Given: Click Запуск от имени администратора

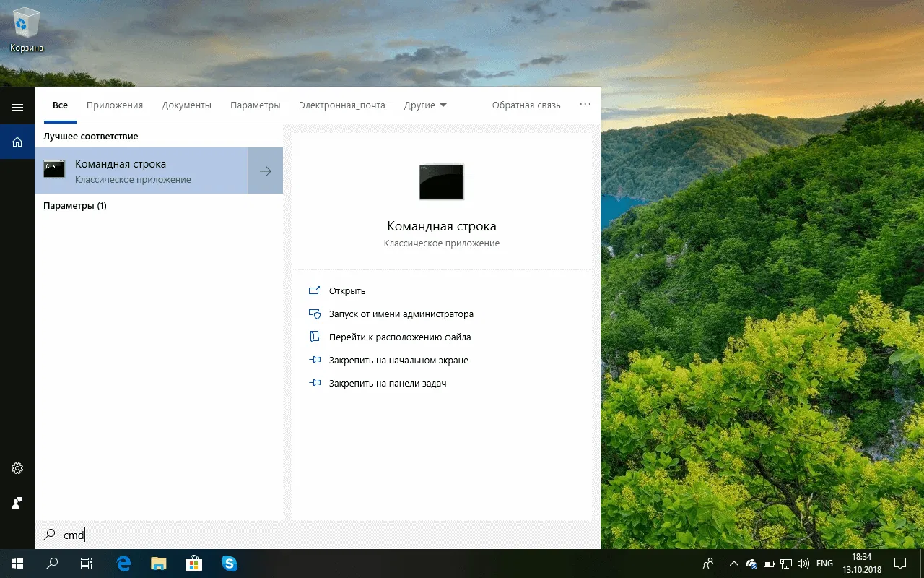Looking at the screenshot, I should click(401, 314).
